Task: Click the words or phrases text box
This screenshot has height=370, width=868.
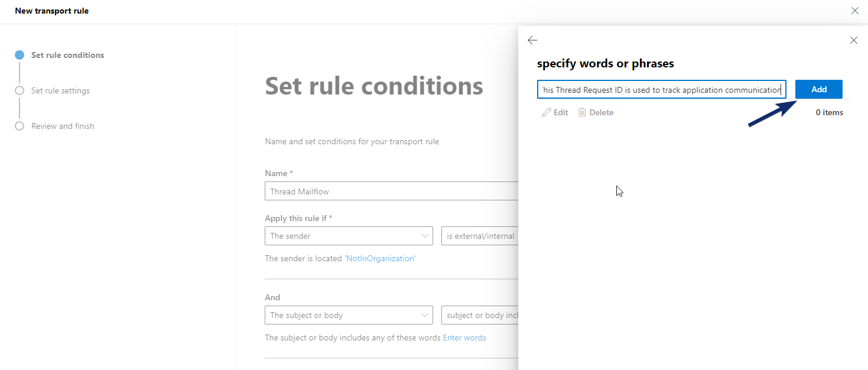Action: pos(662,89)
